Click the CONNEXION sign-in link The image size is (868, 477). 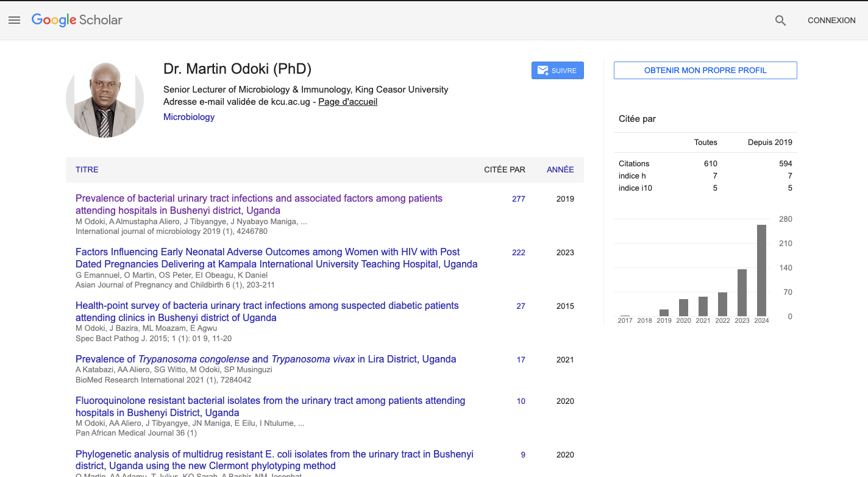point(831,20)
